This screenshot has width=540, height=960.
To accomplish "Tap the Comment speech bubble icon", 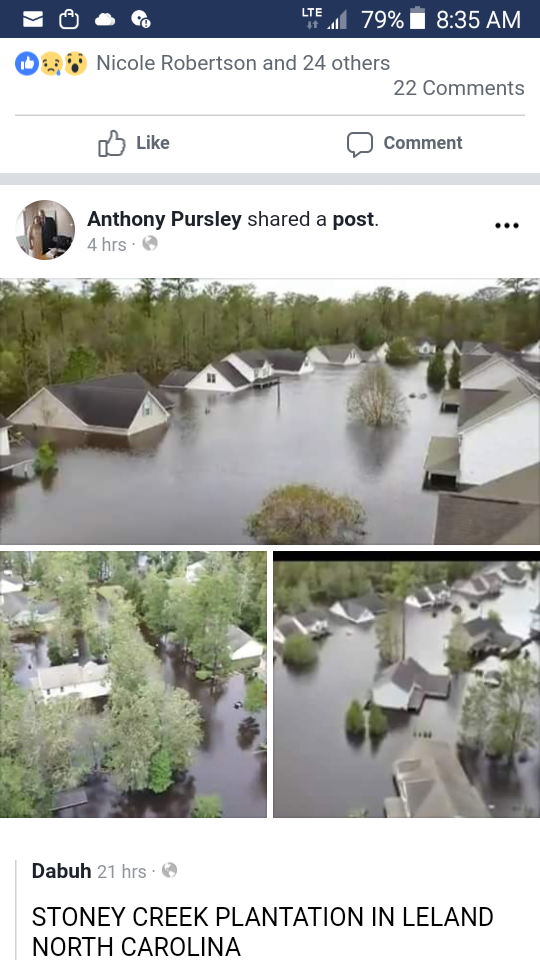I will tap(360, 144).
